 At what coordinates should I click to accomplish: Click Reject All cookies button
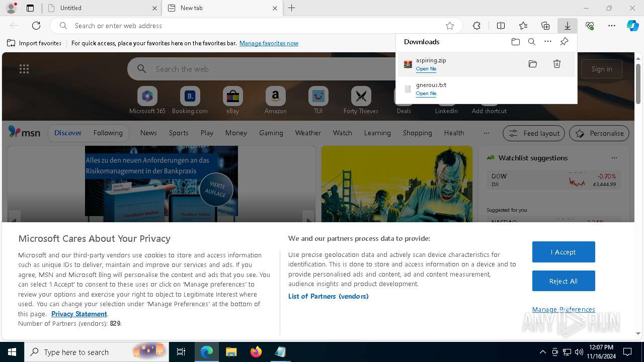coord(563,281)
